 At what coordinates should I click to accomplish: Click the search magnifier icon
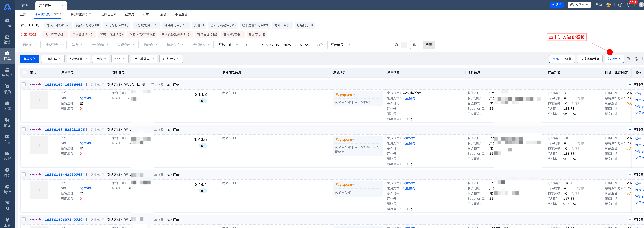pos(396,45)
